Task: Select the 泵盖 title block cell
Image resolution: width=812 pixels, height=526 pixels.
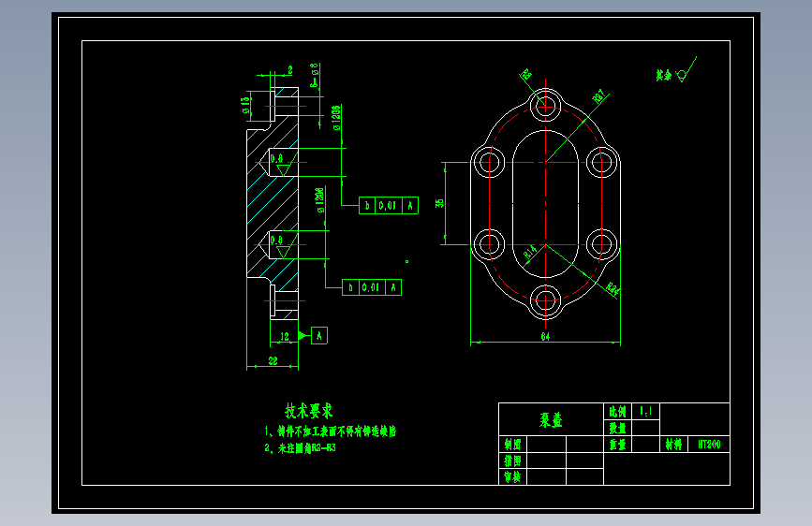Action: click(x=551, y=419)
